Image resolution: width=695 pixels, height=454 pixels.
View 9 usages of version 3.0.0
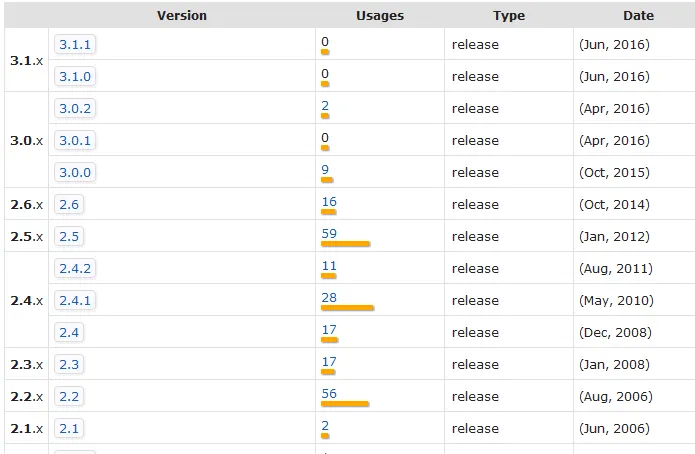(x=325, y=170)
